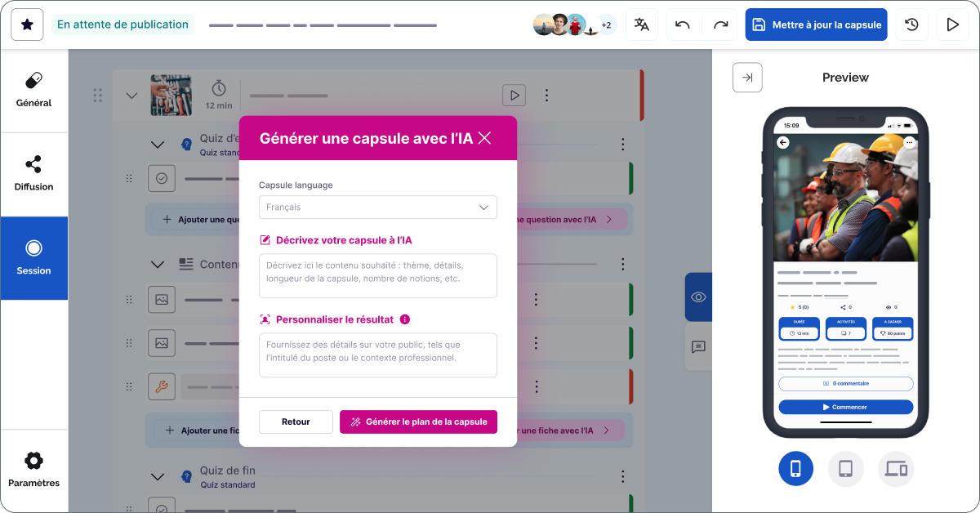Image resolution: width=980 pixels, height=513 pixels.
Task: Collapse the 'Quiz de fin' section chevron
Action: [158, 476]
